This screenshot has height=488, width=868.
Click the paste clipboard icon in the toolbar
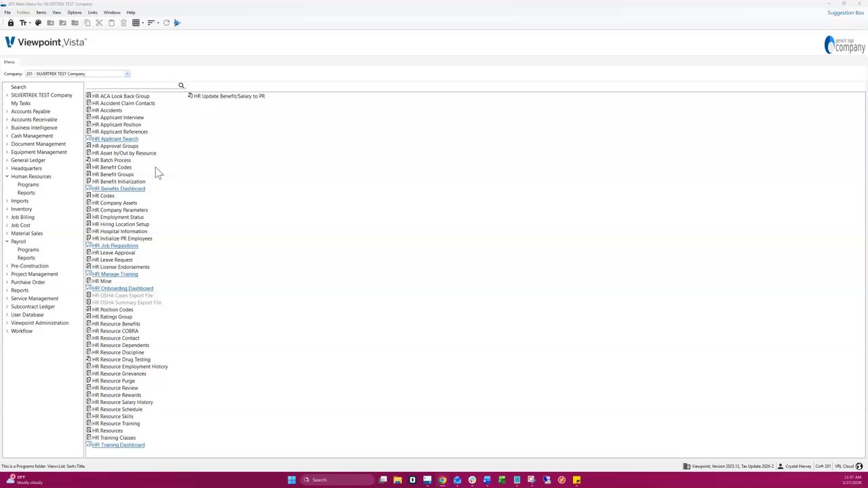coord(111,23)
